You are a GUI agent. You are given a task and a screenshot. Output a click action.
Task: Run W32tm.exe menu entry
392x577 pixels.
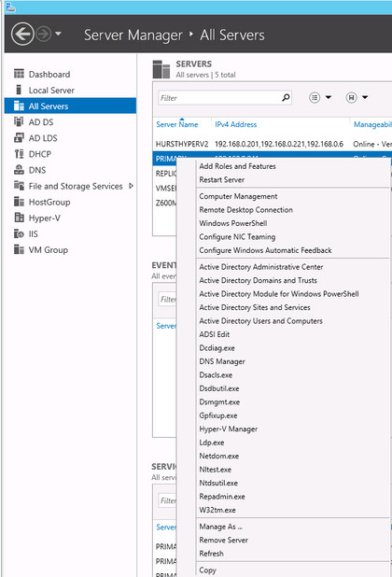coord(217,511)
